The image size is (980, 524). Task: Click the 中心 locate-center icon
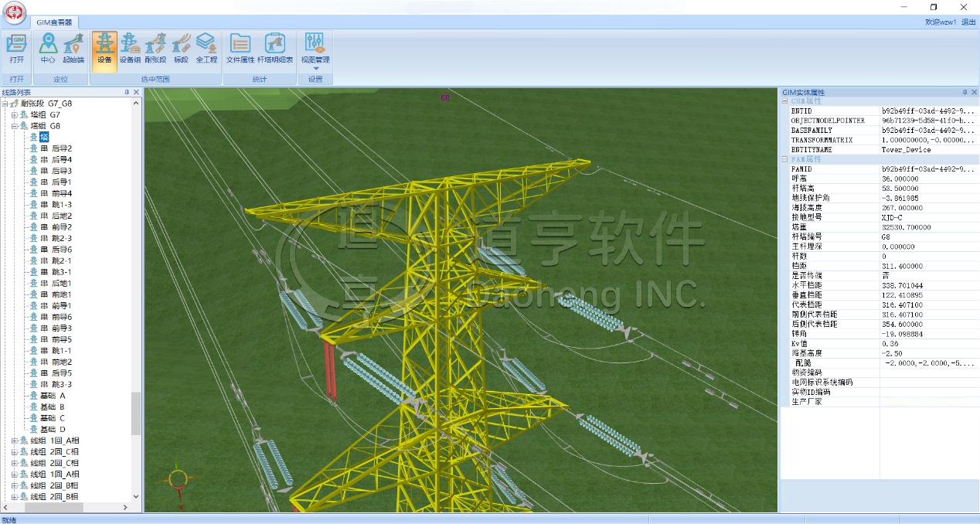click(x=48, y=48)
